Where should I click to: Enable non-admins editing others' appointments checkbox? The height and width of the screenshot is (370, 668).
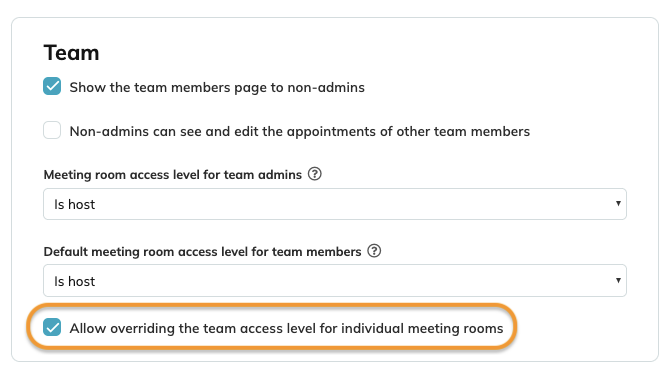coord(52,130)
